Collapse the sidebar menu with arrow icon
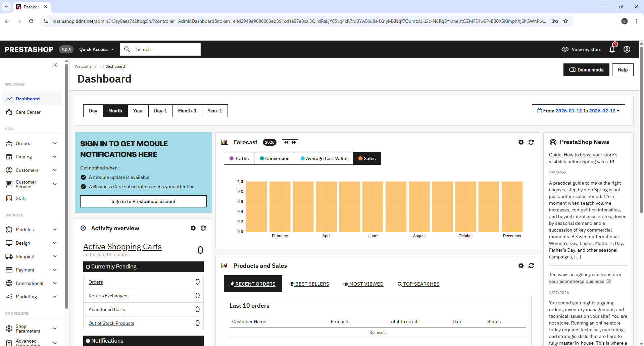The width and height of the screenshot is (644, 346). click(x=55, y=65)
